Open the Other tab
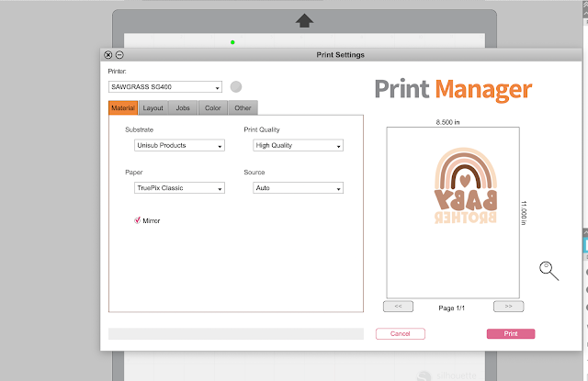Image resolution: width=588 pixels, height=381 pixels. pyautogui.click(x=243, y=108)
